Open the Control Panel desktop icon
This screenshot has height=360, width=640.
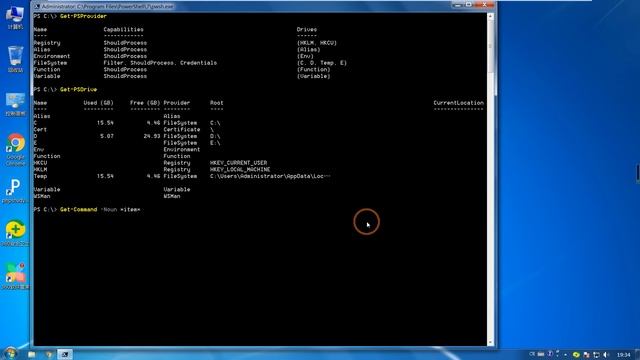coord(15,104)
